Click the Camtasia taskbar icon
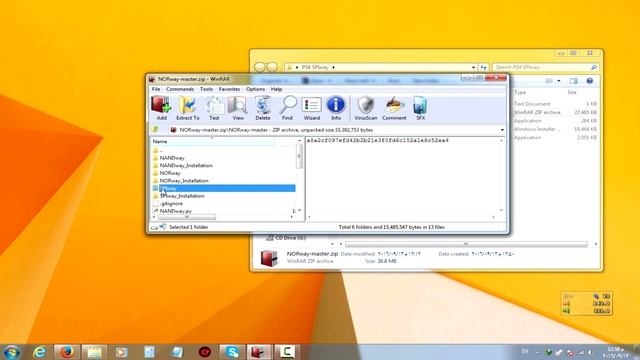 coord(287,352)
